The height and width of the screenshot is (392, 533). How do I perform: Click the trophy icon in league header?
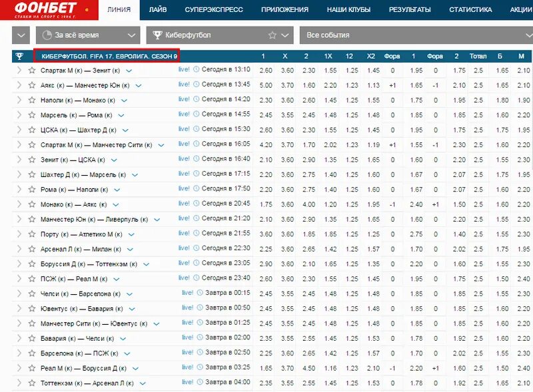click(x=19, y=57)
